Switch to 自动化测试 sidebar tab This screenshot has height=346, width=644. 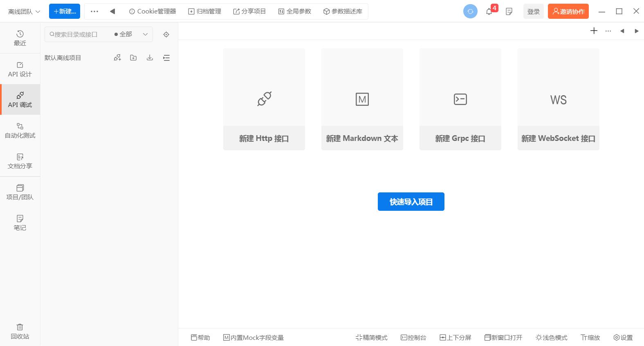(x=20, y=130)
